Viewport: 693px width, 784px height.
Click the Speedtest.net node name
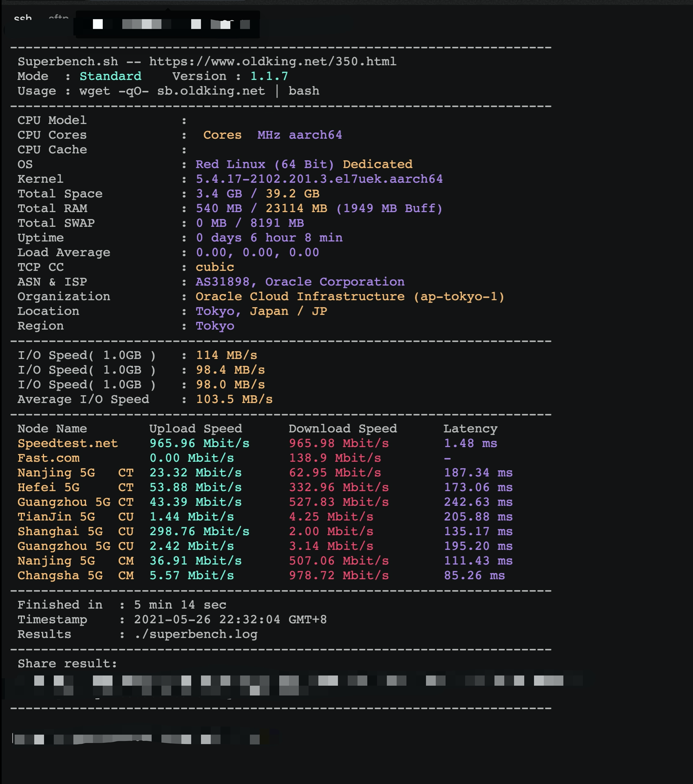tap(68, 443)
